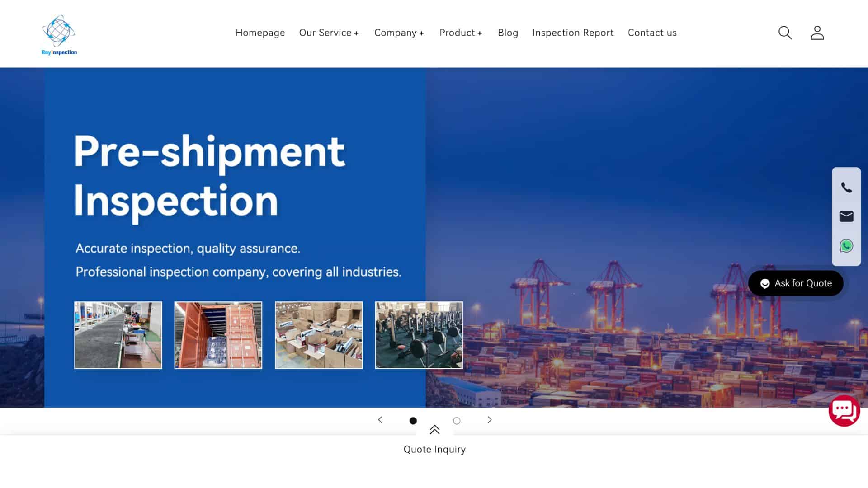Open the user account icon
868x488 pixels.
click(x=817, y=33)
